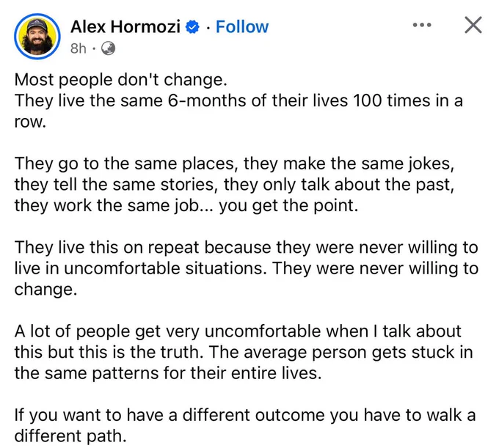Click the line ending 'you get the point.'

point(186,206)
